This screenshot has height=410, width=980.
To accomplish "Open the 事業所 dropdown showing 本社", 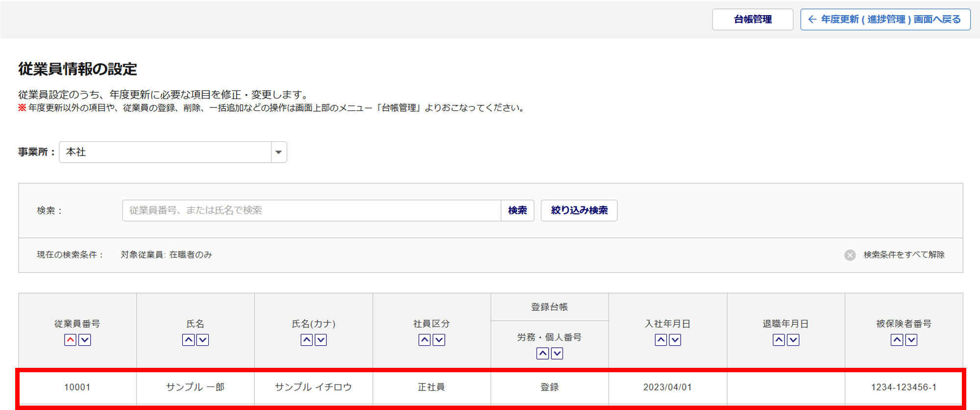I will (x=173, y=152).
